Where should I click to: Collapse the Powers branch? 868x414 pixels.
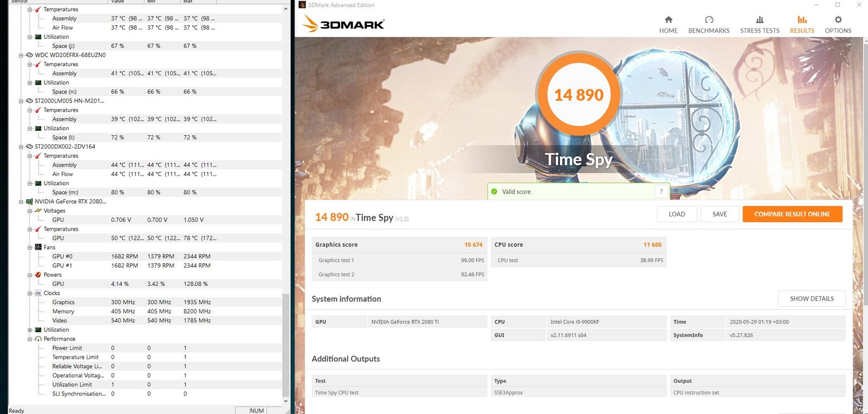[x=30, y=275]
